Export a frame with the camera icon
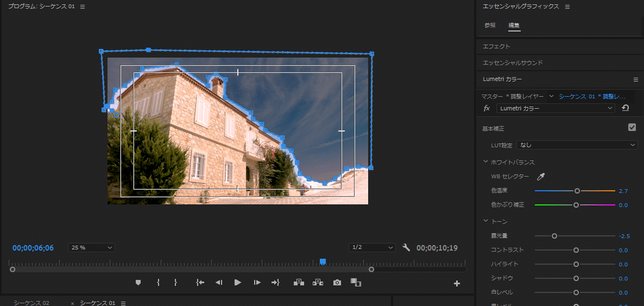644x306 pixels. [x=337, y=283]
